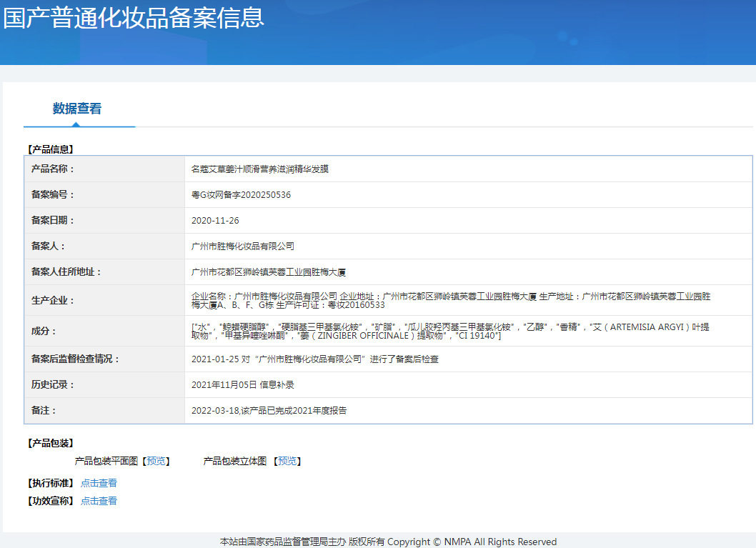Screen dimensions: 756x548
Task: Click the 产品名称 row label
Action: click(x=53, y=169)
